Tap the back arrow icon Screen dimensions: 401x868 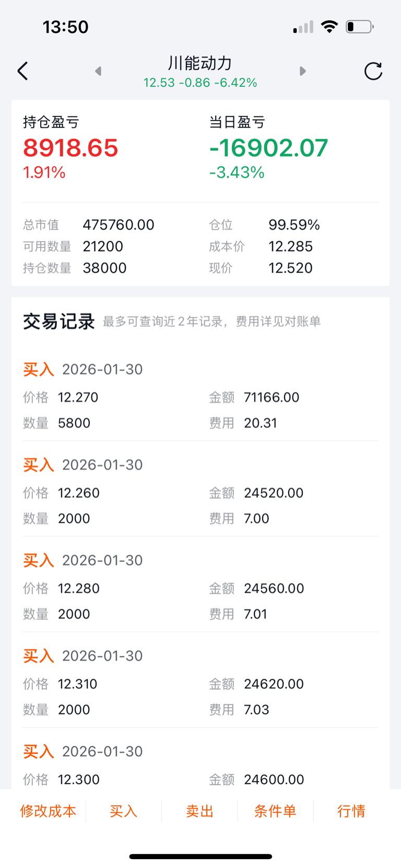pyautogui.click(x=22, y=71)
